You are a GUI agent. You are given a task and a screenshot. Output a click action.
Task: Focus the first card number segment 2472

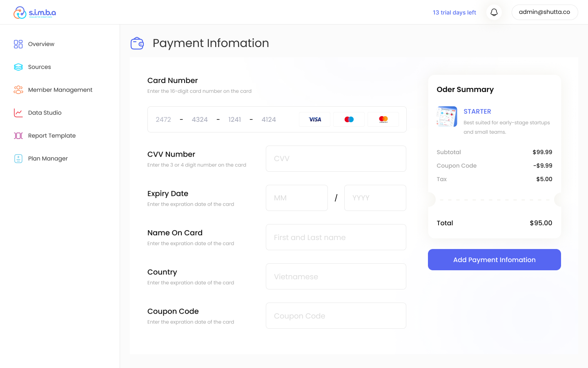click(163, 119)
